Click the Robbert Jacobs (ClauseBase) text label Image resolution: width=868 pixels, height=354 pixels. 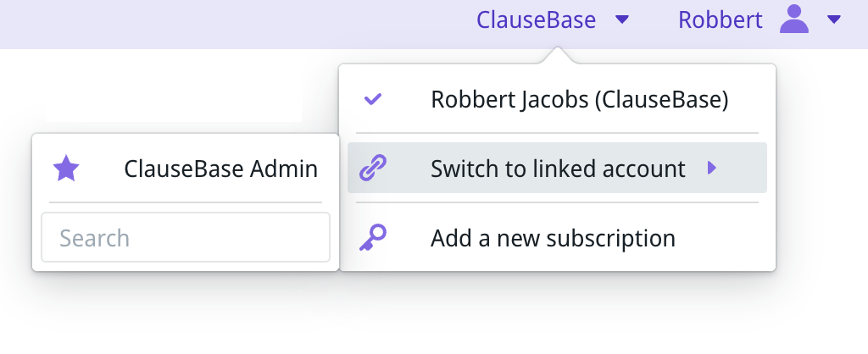(x=580, y=100)
